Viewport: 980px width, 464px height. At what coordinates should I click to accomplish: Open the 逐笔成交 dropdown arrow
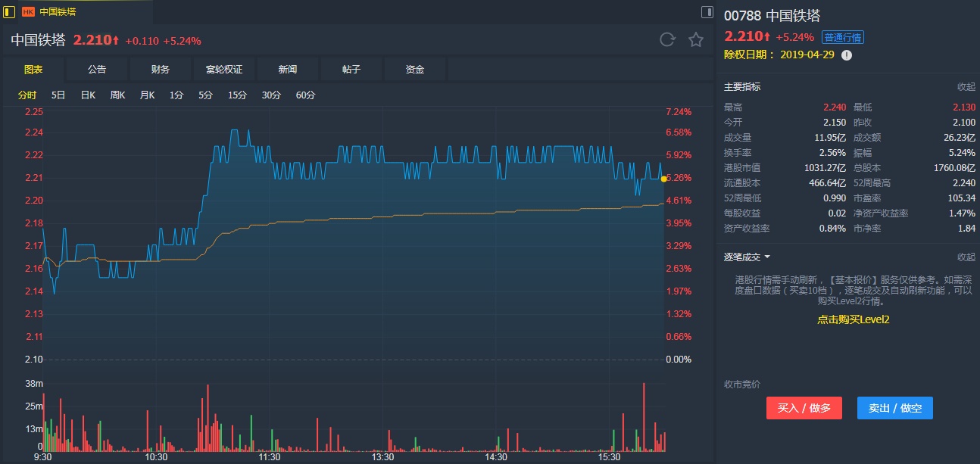coord(767,257)
